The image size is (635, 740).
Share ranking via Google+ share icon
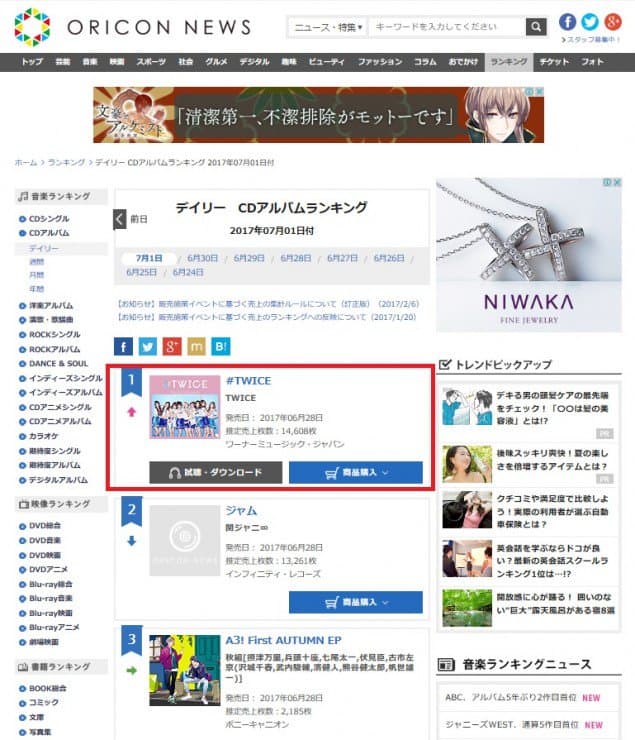tap(172, 347)
